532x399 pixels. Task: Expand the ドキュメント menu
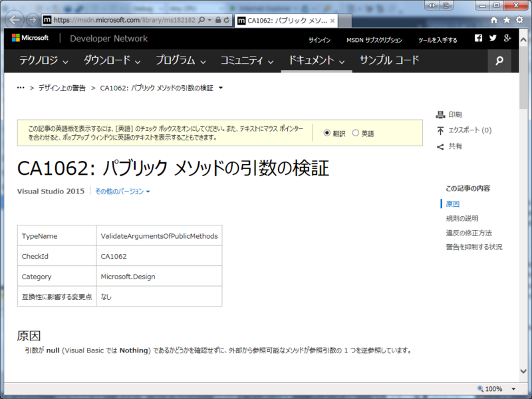tap(317, 61)
